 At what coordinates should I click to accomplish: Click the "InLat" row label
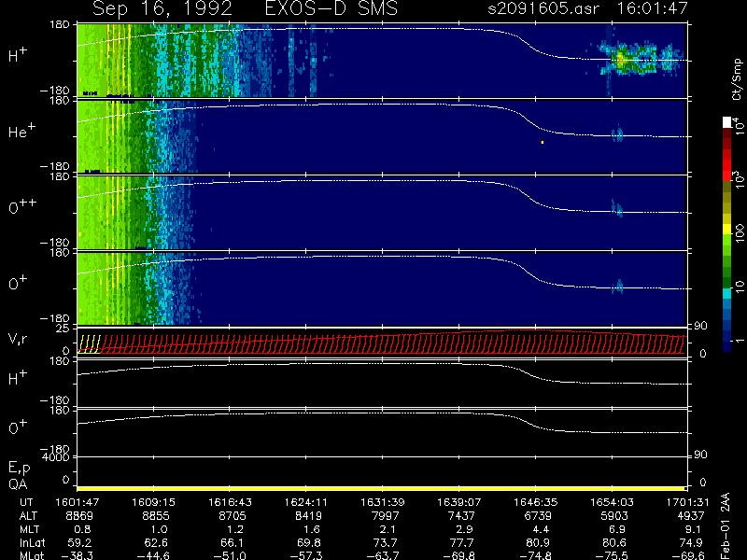(32, 543)
